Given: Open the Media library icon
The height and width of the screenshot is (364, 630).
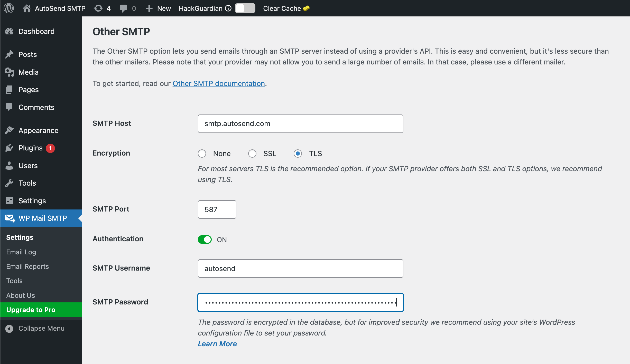Looking at the screenshot, I should (x=10, y=72).
